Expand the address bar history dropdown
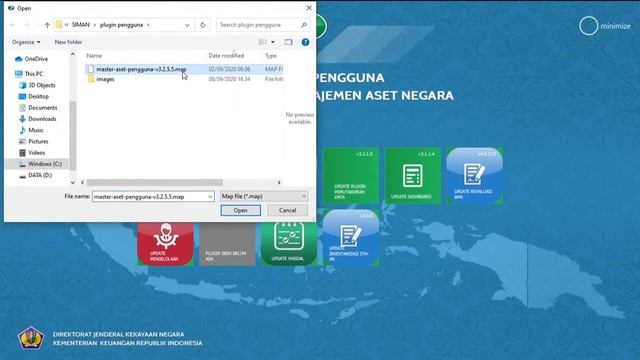 point(187,25)
